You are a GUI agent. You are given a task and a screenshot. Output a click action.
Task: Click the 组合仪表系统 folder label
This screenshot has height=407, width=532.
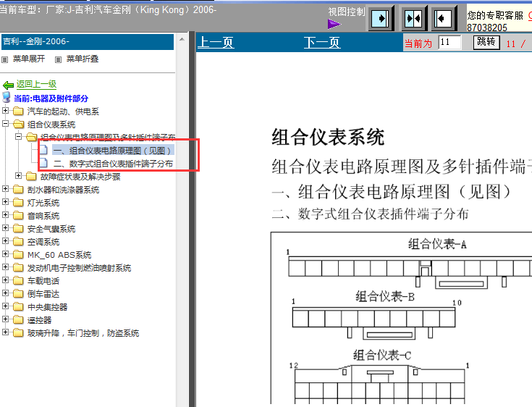(x=51, y=125)
